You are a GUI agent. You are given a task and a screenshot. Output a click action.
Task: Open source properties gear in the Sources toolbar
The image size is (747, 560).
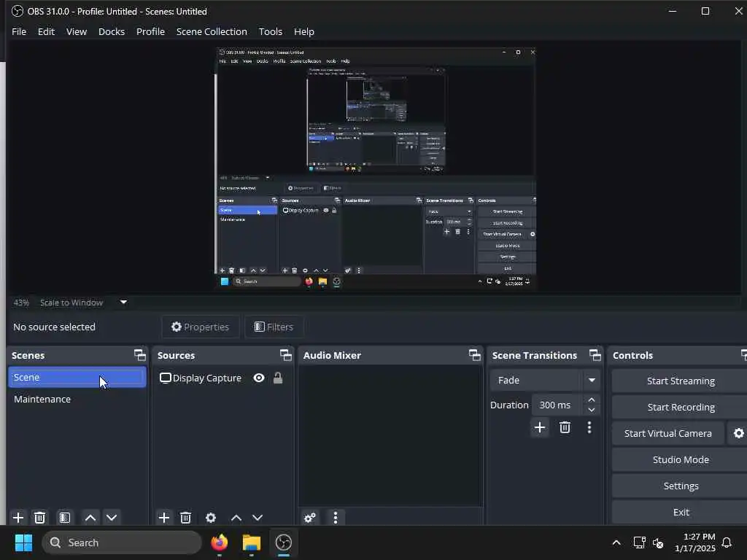(211, 518)
